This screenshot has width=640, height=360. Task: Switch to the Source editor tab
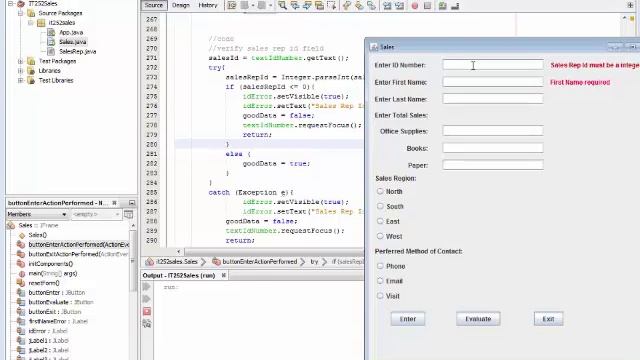(154, 5)
